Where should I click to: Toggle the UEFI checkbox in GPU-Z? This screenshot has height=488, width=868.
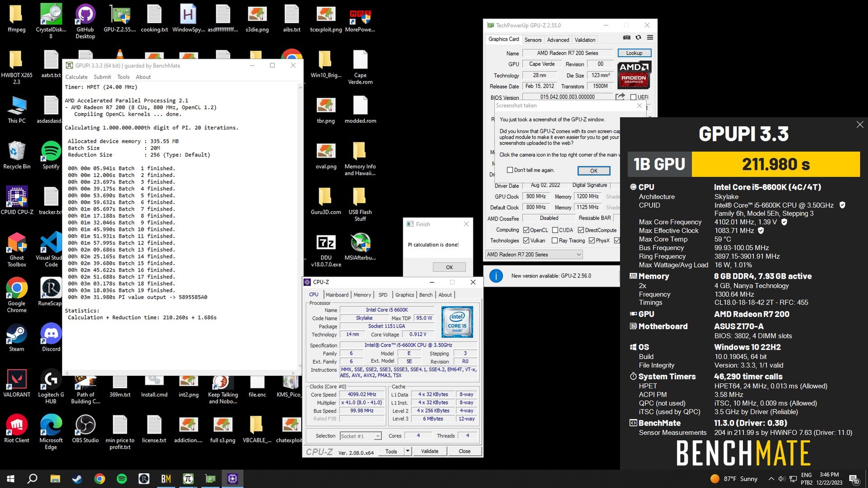tap(633, 97)
